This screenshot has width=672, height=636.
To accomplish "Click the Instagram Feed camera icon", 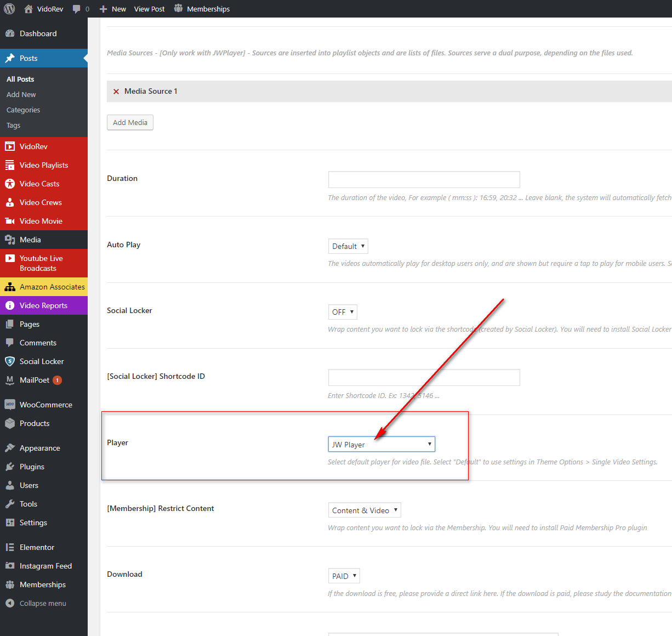I will coord(10,566).
